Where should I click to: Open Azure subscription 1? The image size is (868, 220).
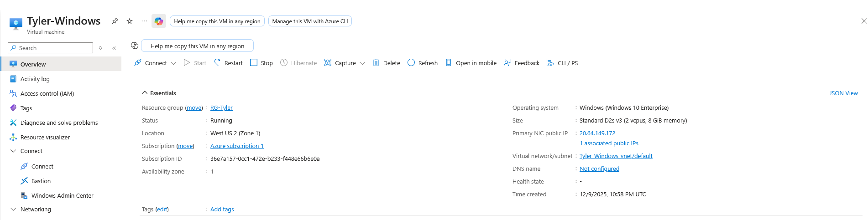click(237, 146)
